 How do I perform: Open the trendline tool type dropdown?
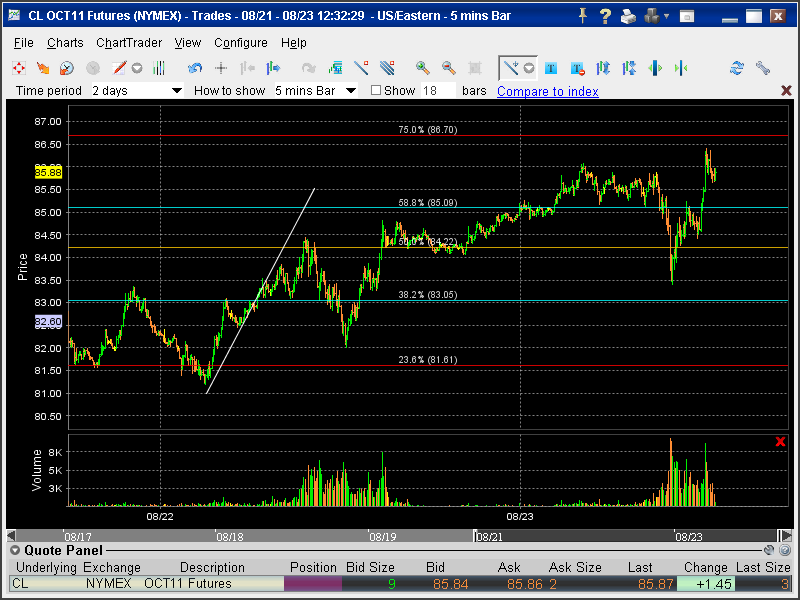pos(529,68)
